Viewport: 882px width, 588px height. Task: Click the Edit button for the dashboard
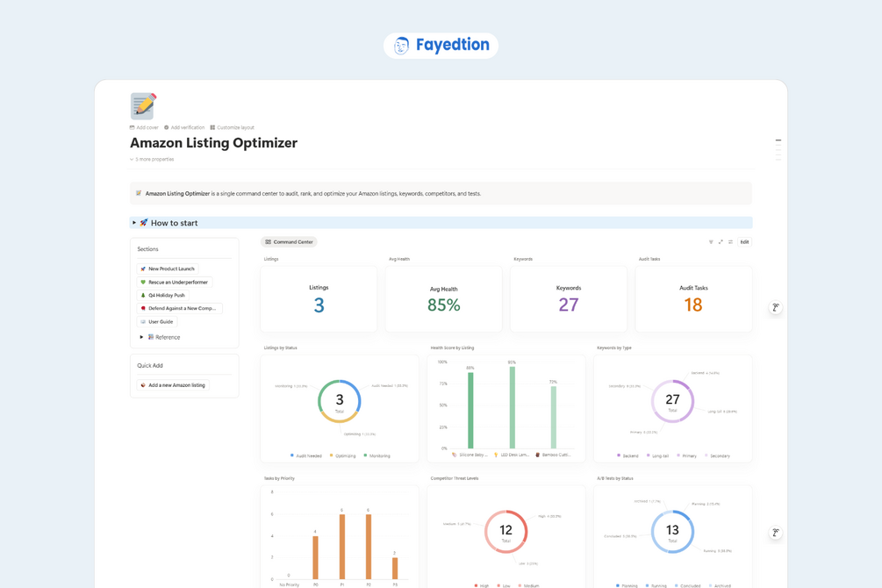click(744, 242)
